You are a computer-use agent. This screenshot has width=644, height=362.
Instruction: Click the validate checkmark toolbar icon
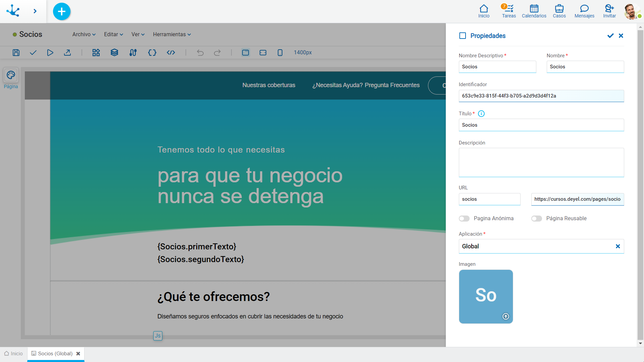(x=33, y=53)
